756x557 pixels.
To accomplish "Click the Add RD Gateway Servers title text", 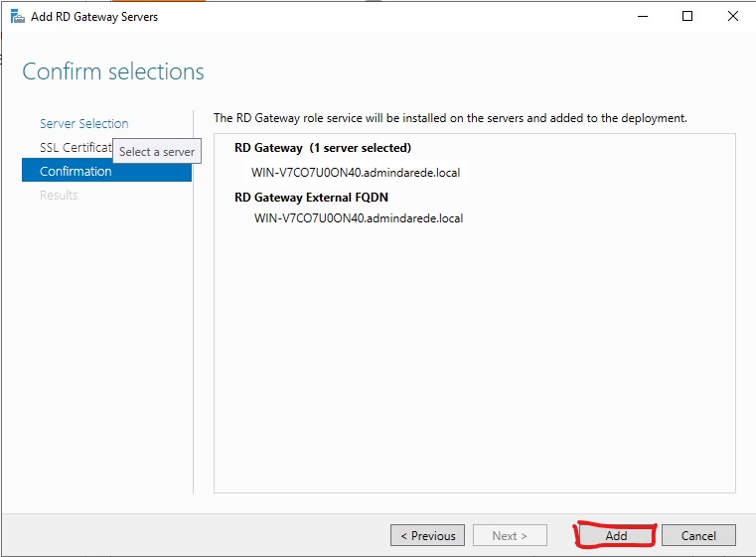I will [94, 17].
